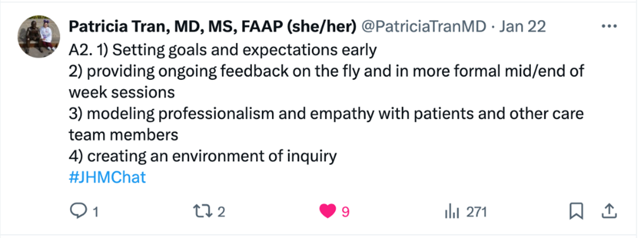The width and height of the screenshot is (644, 238).
Task: Click the display name Patricia Tran, MD, MS, FAAP
Action: (x=212, y=26)
